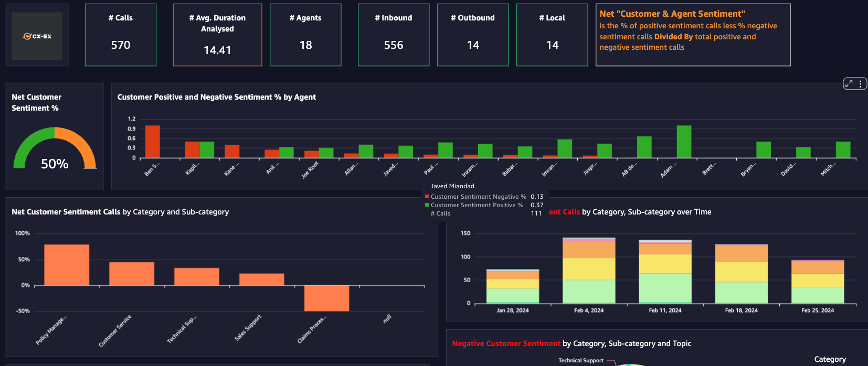Click the Brett axis label
Viewport: 868px width, 366px height.
tap(709, 169)
